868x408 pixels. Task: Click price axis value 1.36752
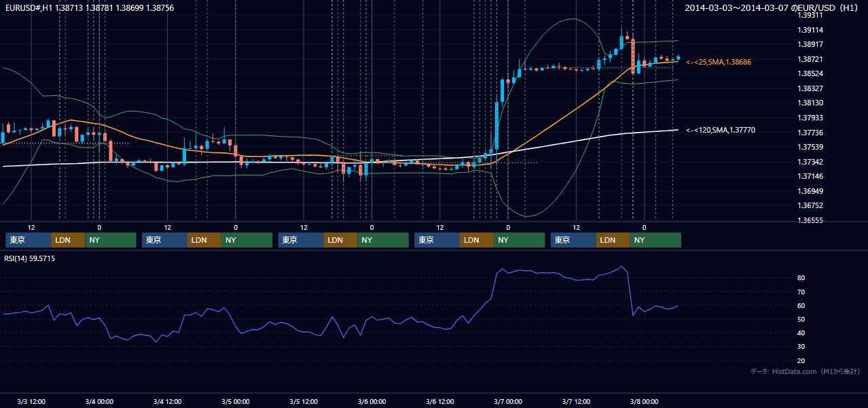point(810,205)
